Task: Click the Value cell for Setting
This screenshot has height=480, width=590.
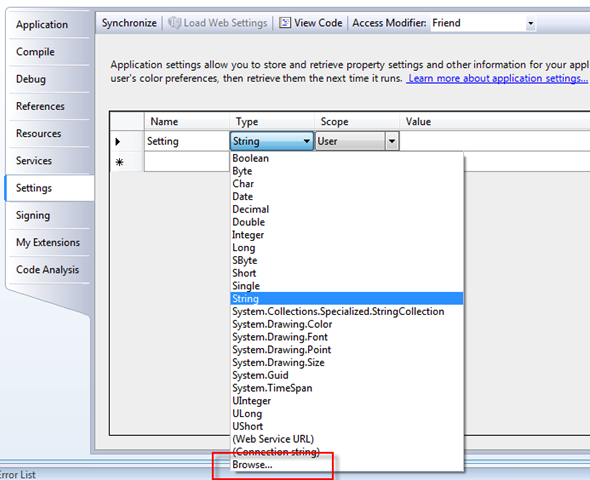Action: pos(494,141)
